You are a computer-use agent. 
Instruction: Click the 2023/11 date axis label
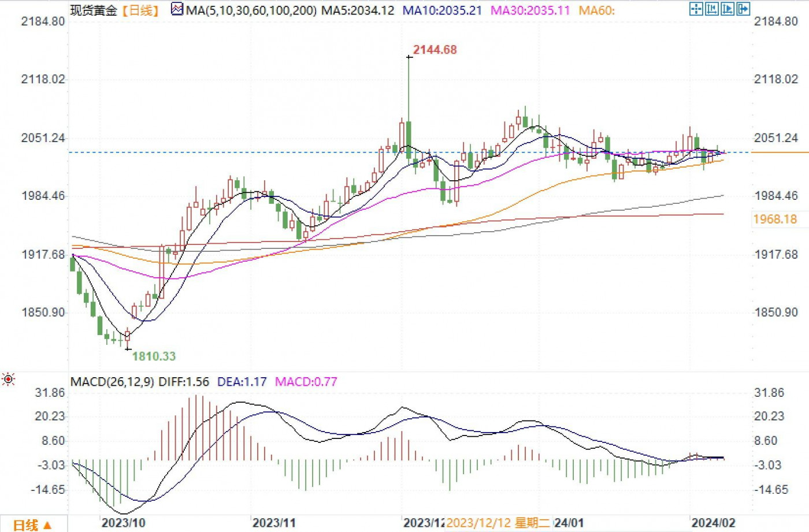tap(274, 523)
